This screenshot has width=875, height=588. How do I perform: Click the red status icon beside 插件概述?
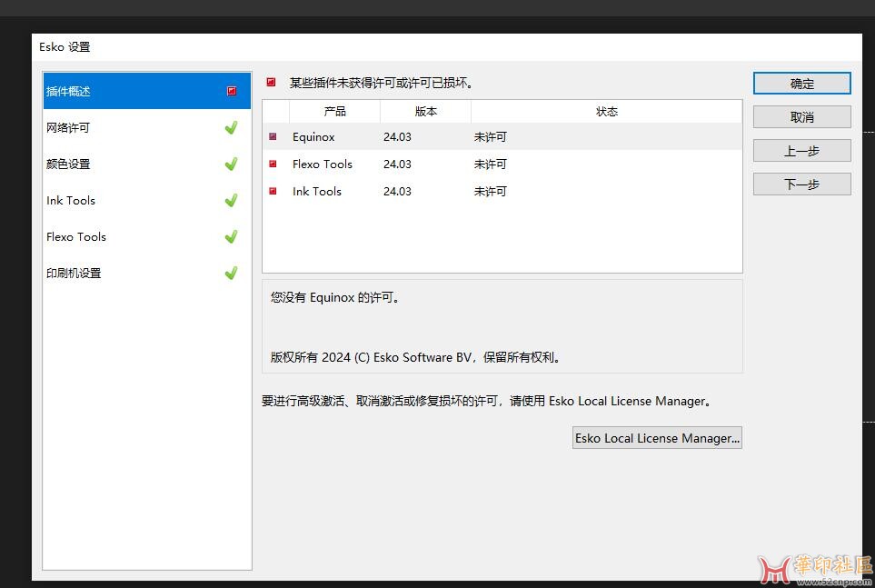point(232,91)
